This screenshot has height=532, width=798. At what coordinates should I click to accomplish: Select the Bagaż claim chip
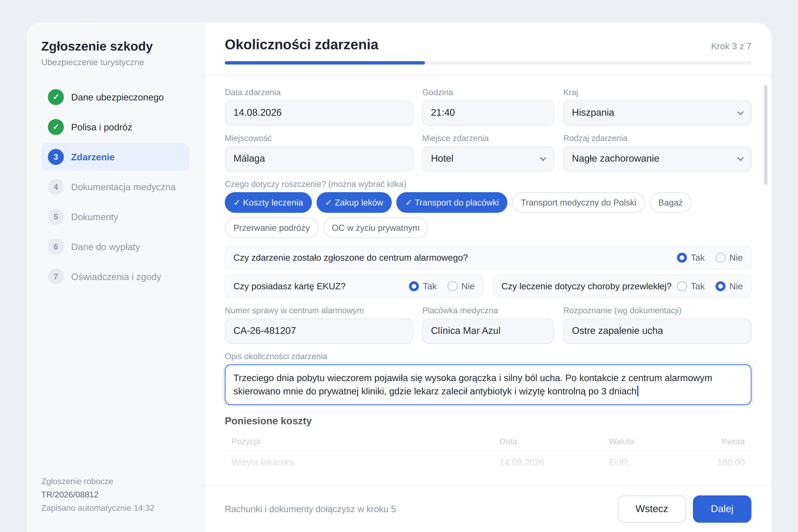click(670, 202)
